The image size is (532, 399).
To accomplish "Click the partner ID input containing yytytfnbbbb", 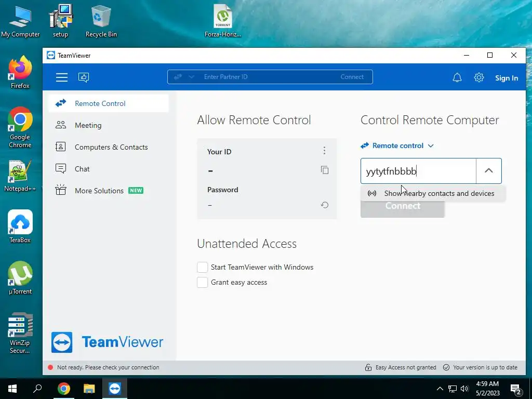I will (418, 171).
